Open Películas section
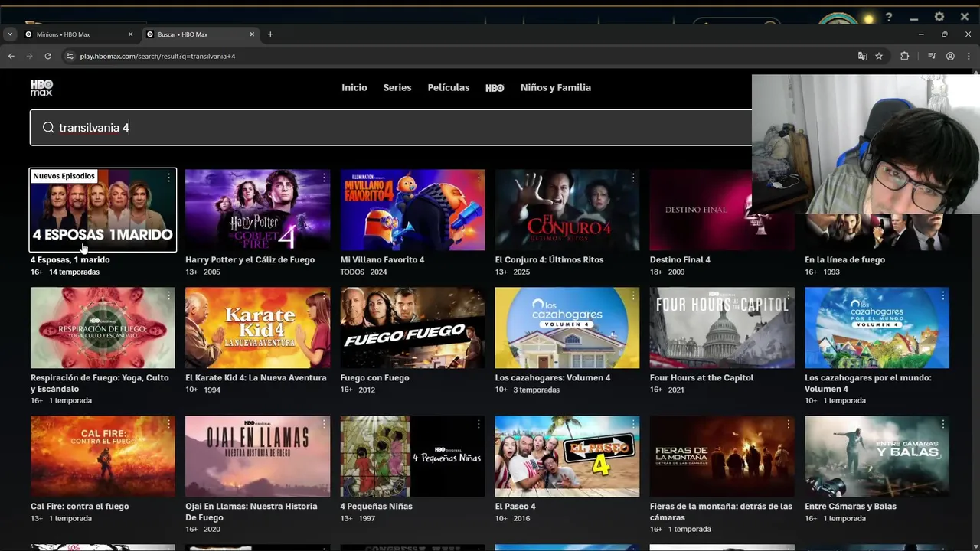The image size is (980, 551). point(449,88)
